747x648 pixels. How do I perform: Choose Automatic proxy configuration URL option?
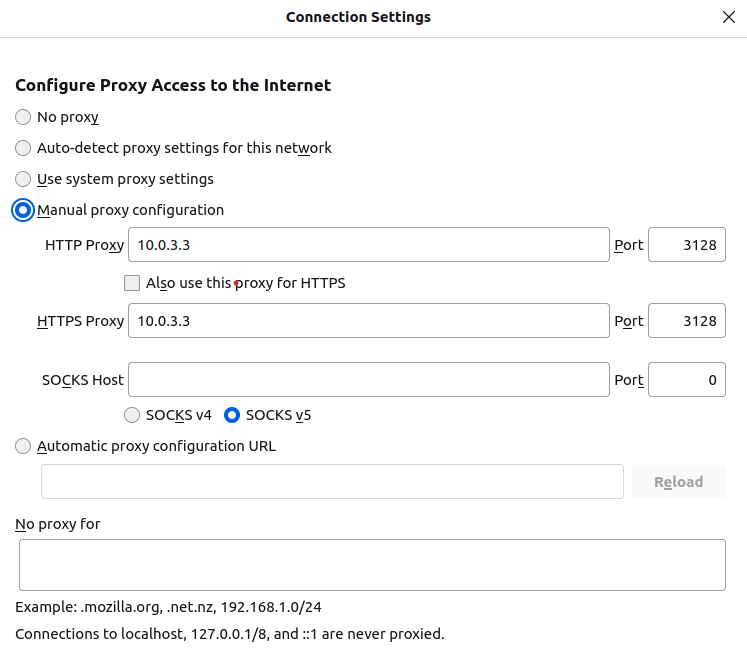[x=23, y=446]
